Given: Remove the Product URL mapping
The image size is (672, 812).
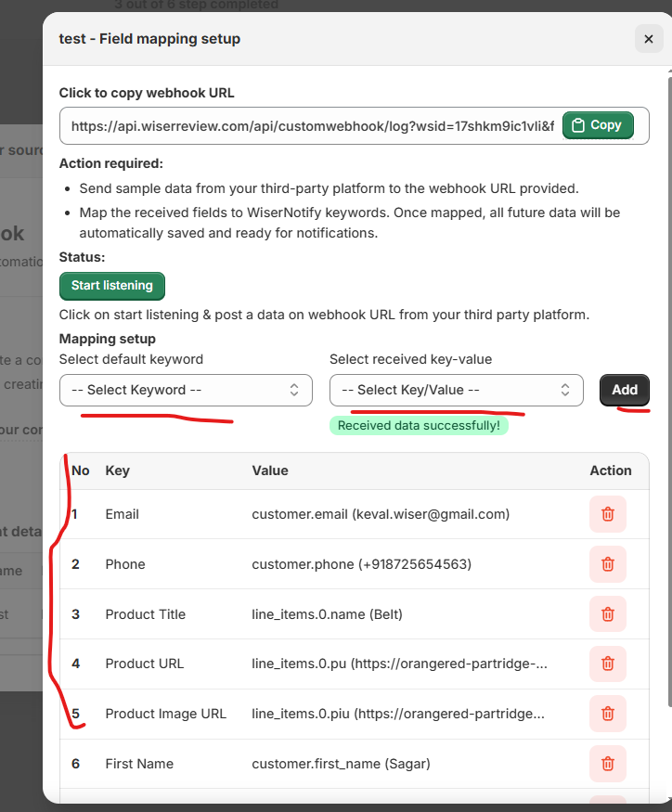Looking at the screenshot, I should (607, 664).
